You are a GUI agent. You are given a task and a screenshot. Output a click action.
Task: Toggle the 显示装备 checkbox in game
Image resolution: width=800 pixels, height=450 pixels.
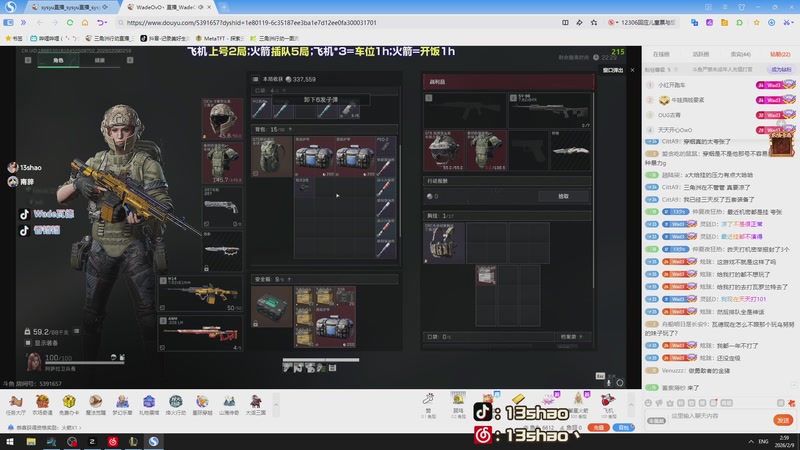28,343
